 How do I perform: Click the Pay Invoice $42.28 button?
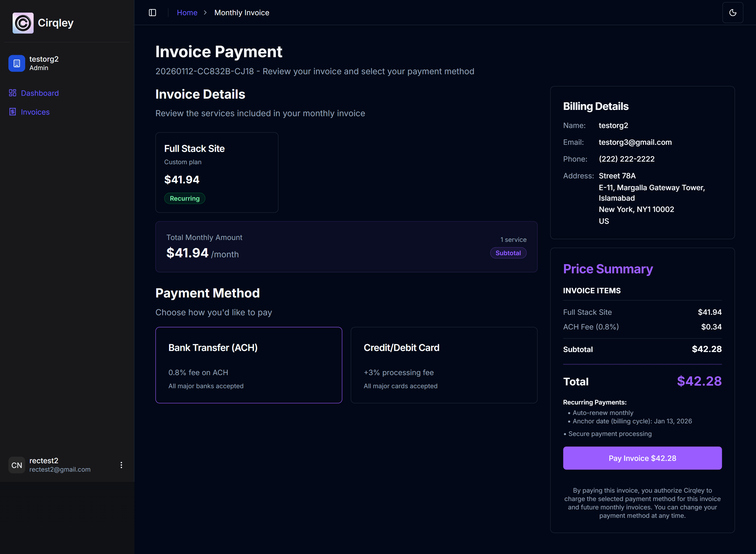tap(642, 458)
